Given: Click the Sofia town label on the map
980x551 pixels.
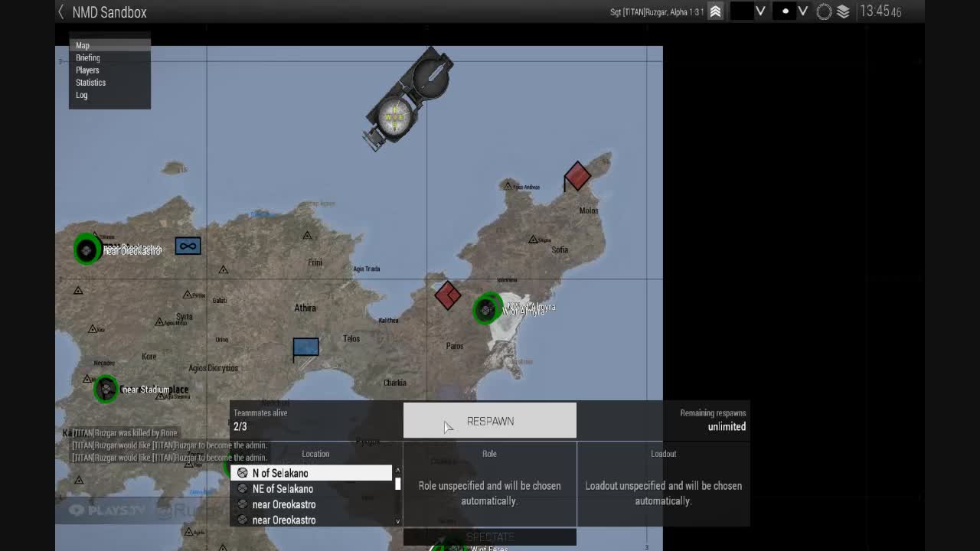Looking at the screenshot, I should click(560, 249).
